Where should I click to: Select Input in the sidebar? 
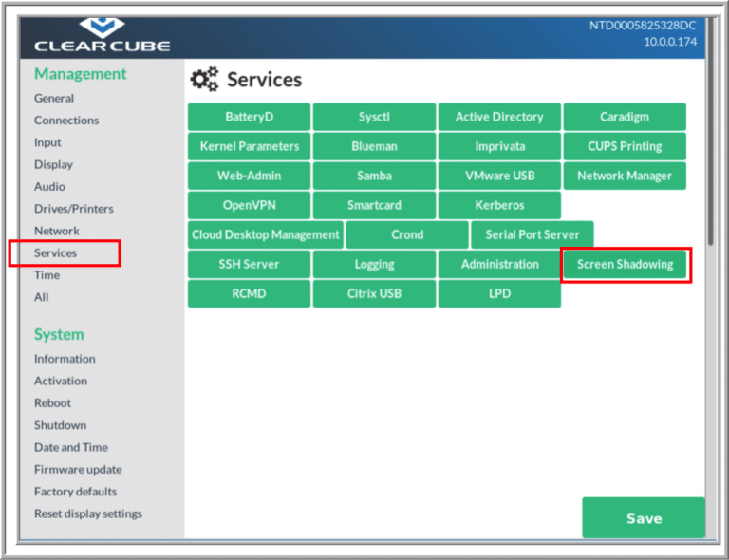tap(47, 142)
